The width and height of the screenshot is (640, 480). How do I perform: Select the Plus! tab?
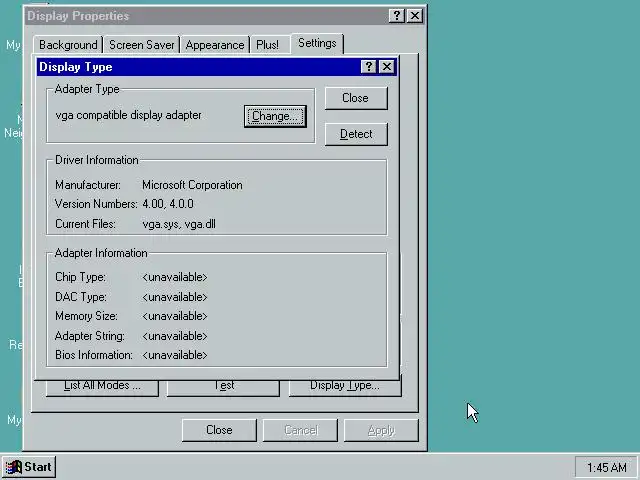pyautogui.click(x=267, y=45)
